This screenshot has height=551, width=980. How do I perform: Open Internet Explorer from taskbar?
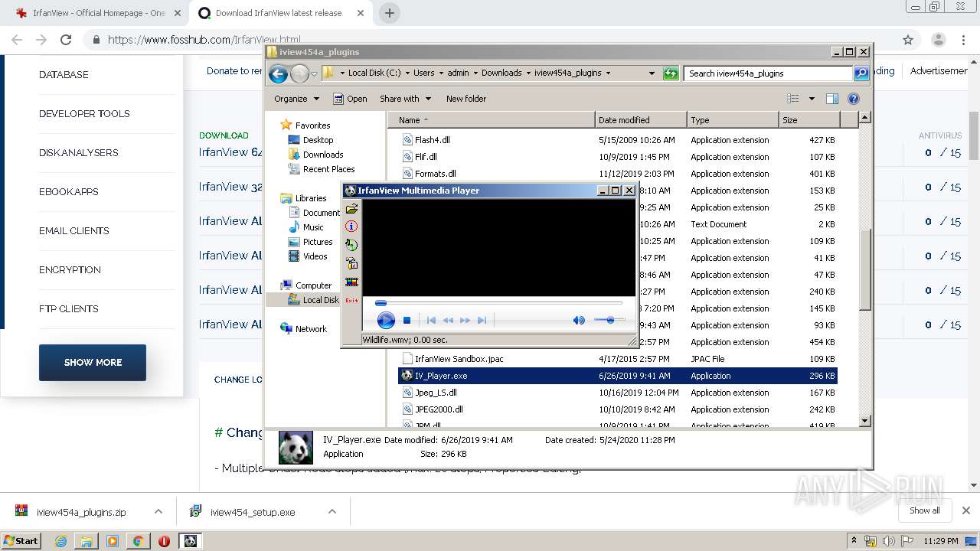(x=61, y=541)
